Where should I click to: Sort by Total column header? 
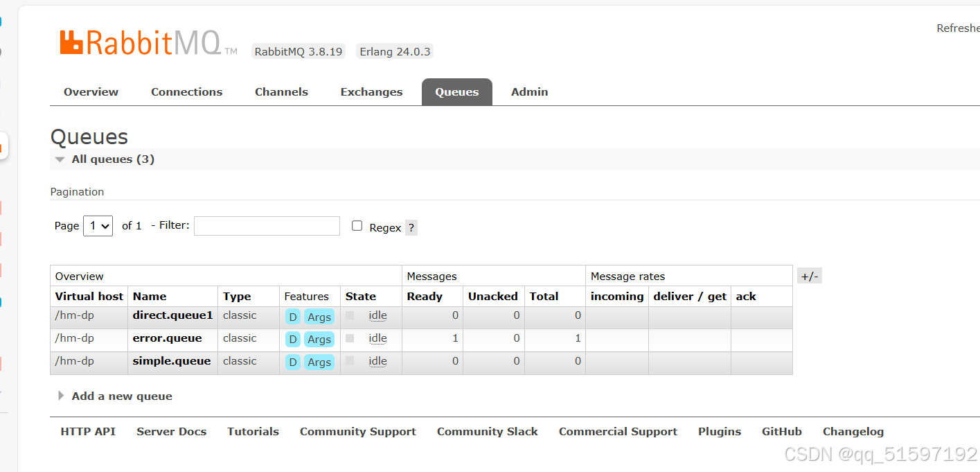(x=544, y=296)
